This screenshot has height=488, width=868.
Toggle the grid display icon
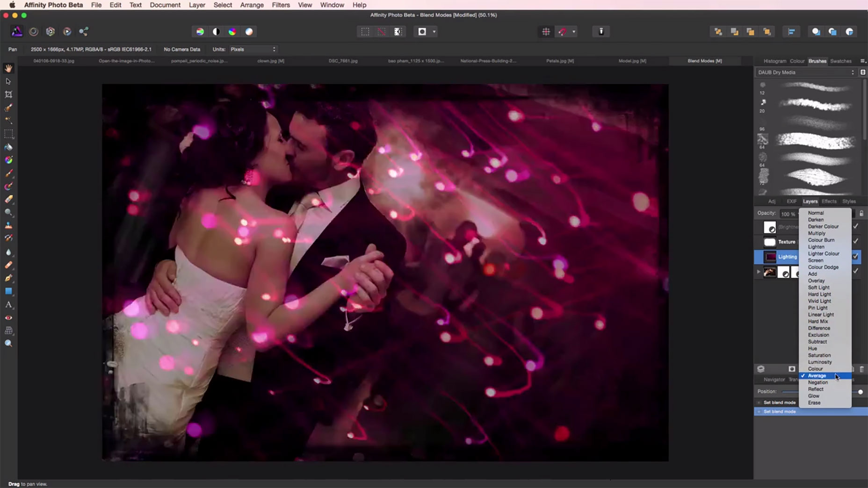tap(546, 31)
